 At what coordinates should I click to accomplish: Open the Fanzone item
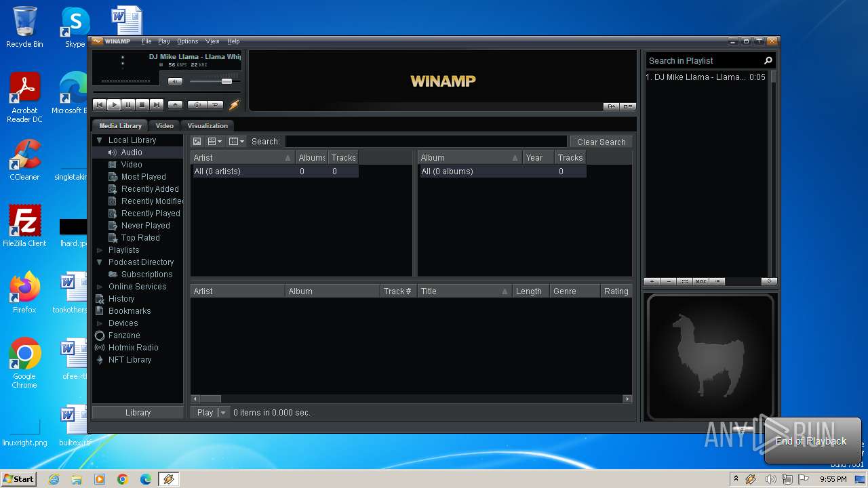tap(124, 335)
